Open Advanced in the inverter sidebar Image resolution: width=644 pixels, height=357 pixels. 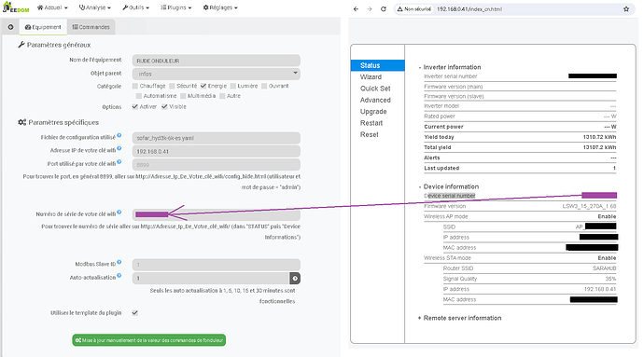point(375,100)
